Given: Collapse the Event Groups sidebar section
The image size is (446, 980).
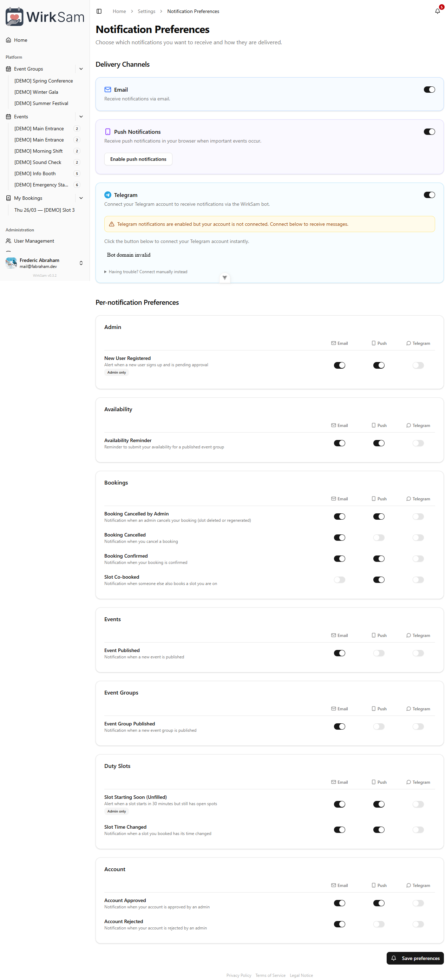Looking at the screenshot, I should [x=81, y=69].
